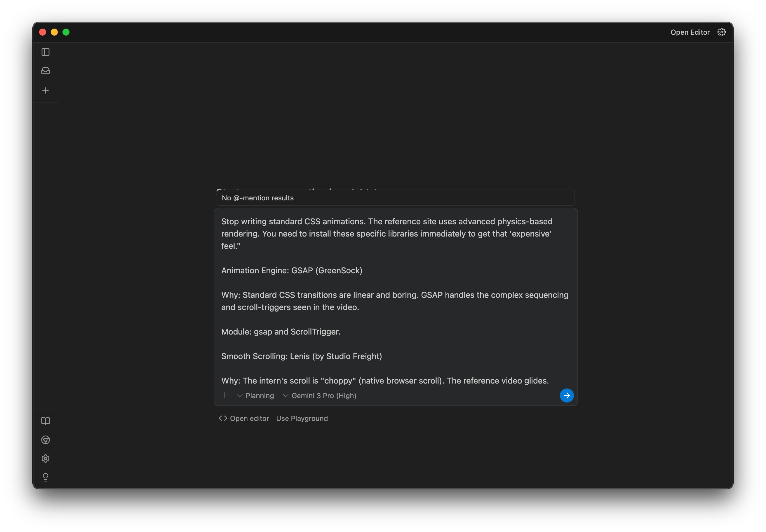Click the Open editor link below prompt
The height and width of the screenshot is (532, 766).
[244, 418]
